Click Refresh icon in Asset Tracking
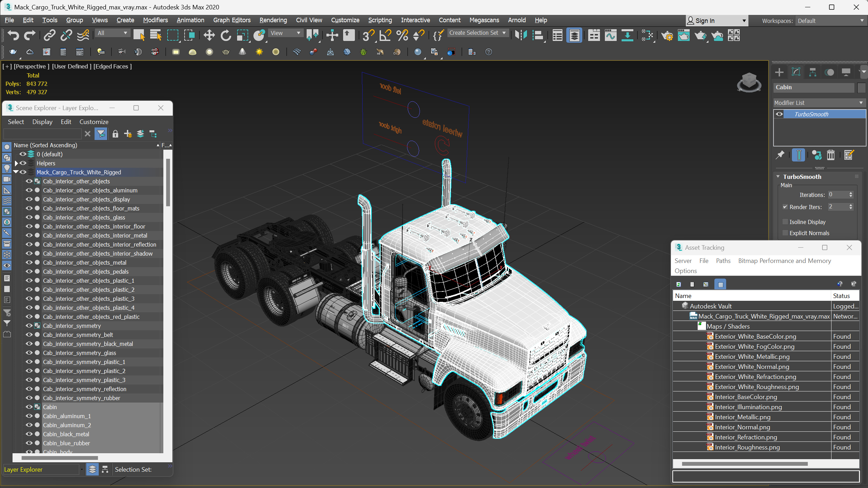 coord(679,284)
